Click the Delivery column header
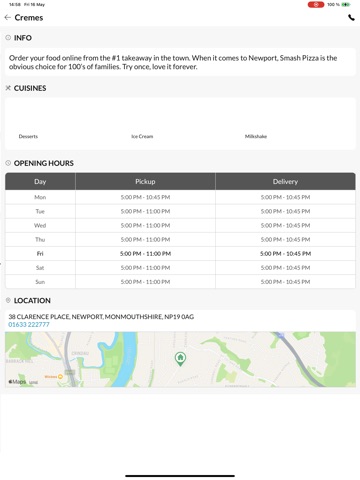The image size is (360, 480). 285,181
